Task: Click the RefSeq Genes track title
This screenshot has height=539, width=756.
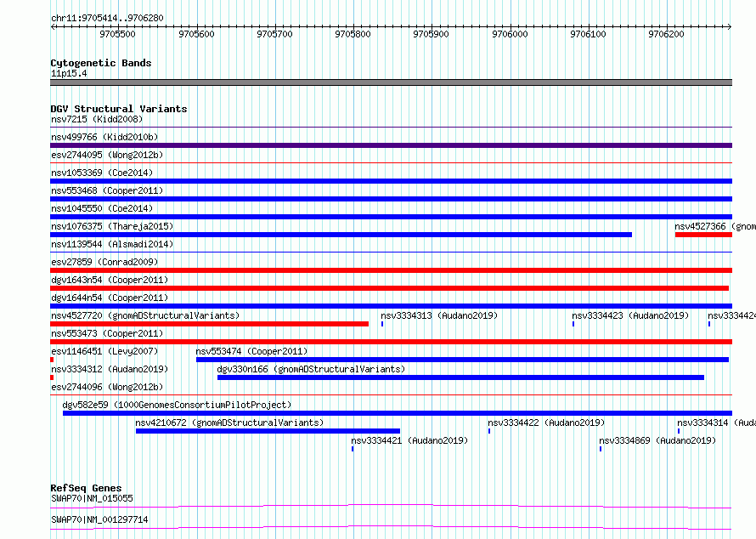Action: point(86,488)
